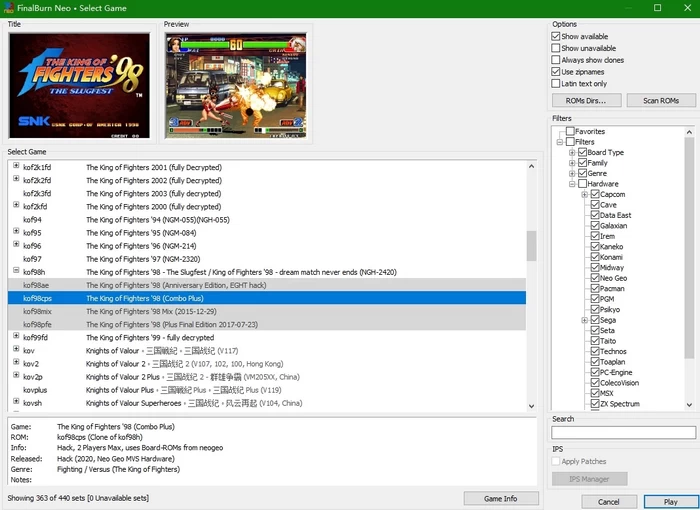Image resolution: width=700 pixels, height=510 pixels.
Task: Toggle Always show clones option
Action: pos(556,60)
